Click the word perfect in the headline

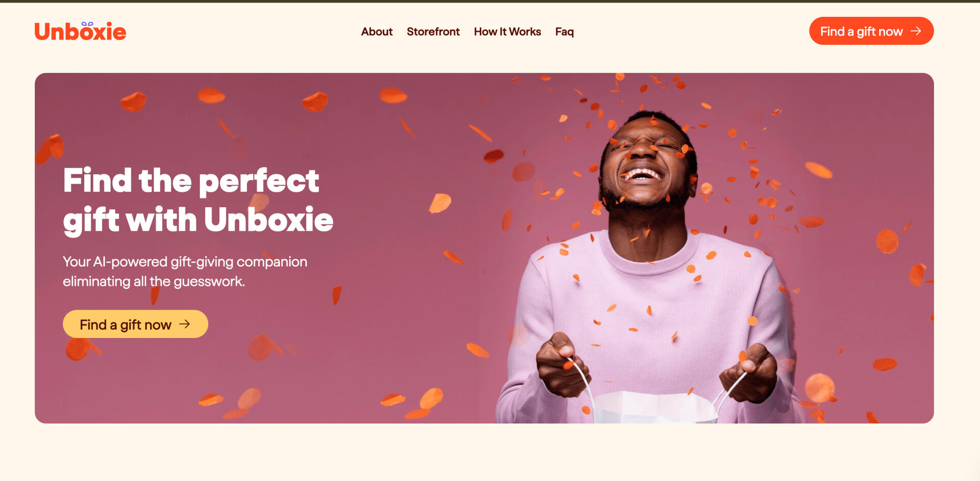pyautogui.click(x=259, y=181)
